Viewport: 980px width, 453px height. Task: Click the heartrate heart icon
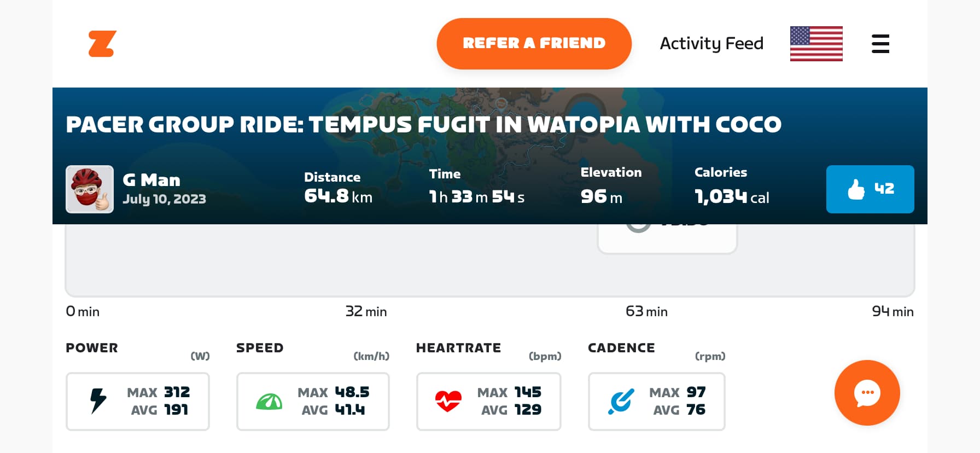click(448, 402)
